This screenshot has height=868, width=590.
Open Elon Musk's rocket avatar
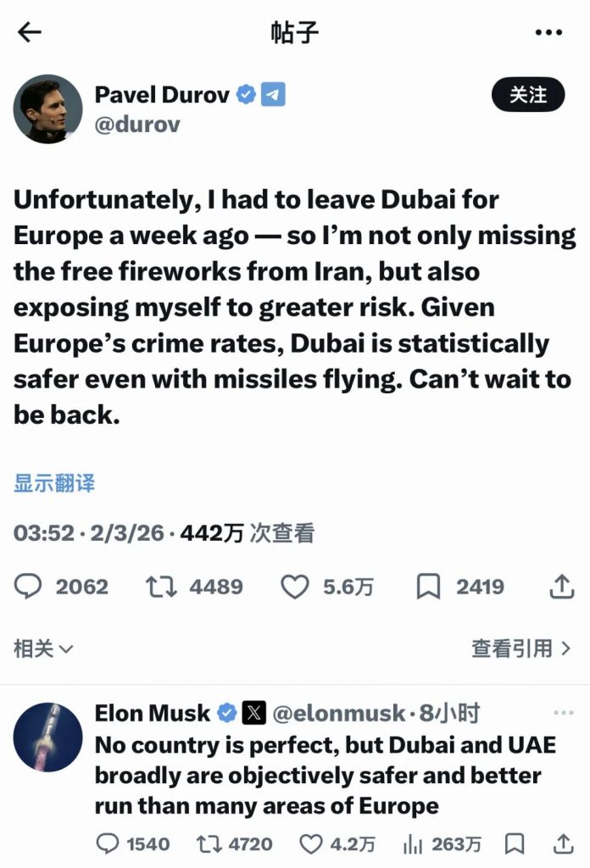(47, 737)
